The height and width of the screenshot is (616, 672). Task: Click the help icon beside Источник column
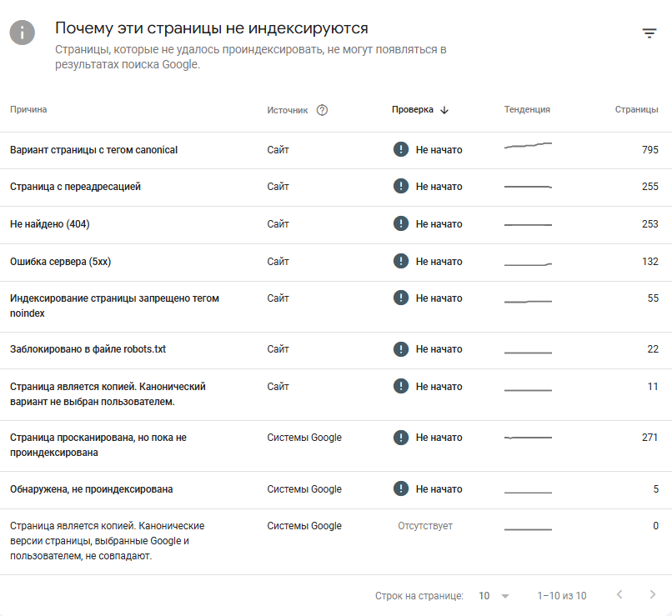coord(323,109)
